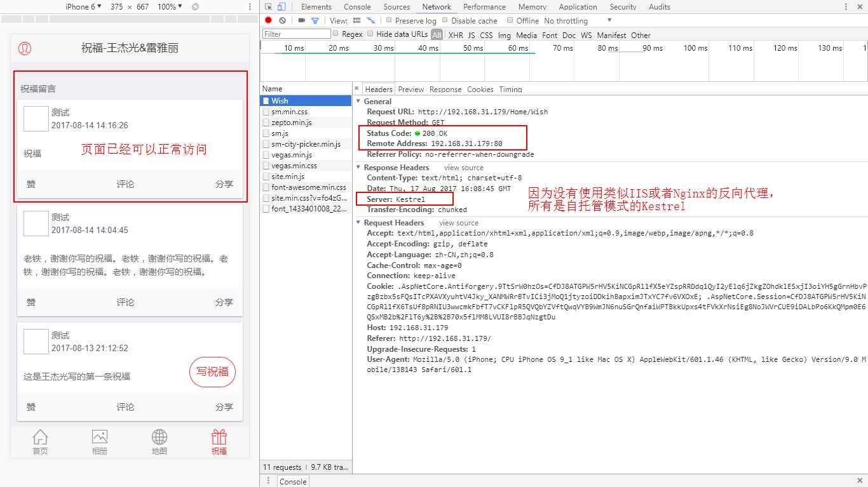This screenshot has width=868, height=487.
Task: Open the 100% zoom dropdown
Action: [x=170, y=7]
